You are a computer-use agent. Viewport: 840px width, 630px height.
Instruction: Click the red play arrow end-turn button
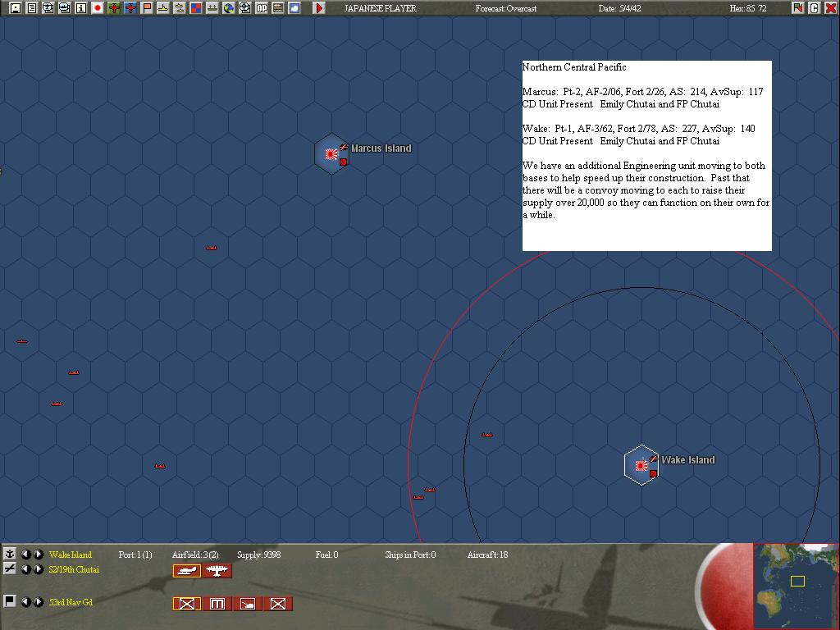(319, 8)
